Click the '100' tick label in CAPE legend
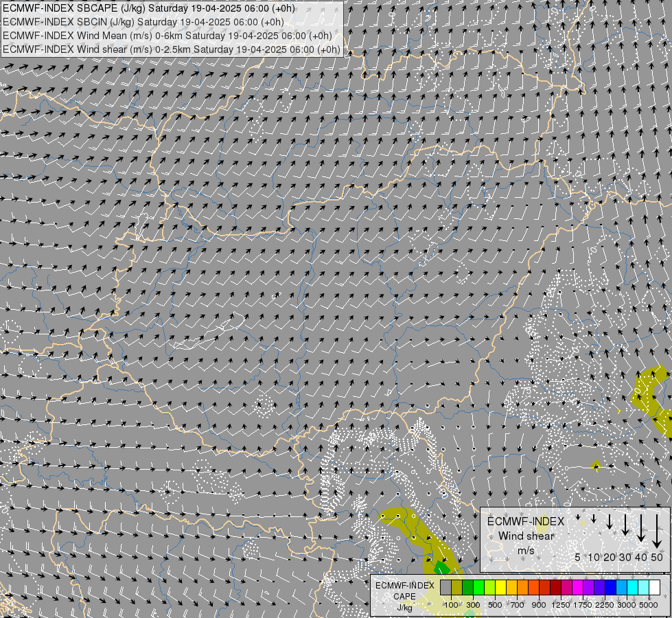The height and width of the screenshot is (618, 672). click(x=451, y=605)
